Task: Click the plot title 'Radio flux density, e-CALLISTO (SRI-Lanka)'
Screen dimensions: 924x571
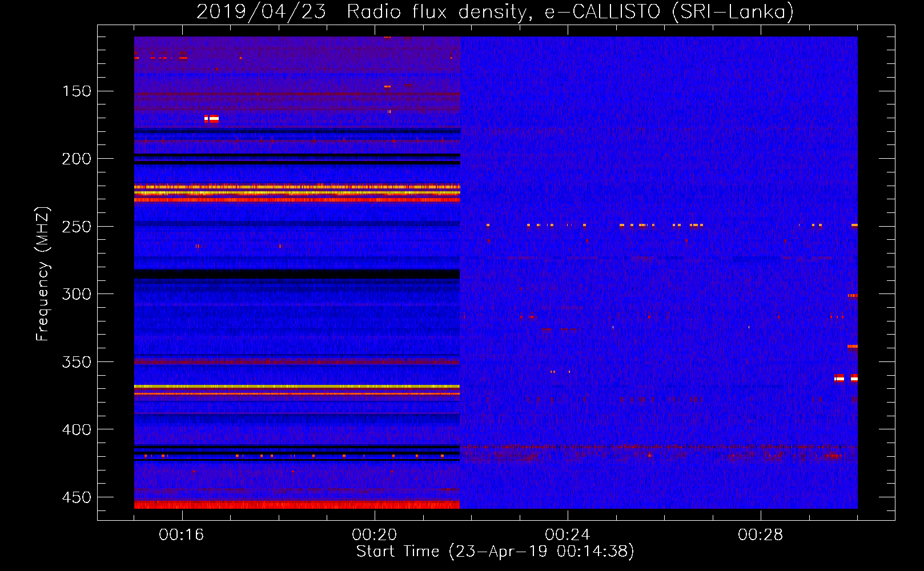Action: [570, 11]
